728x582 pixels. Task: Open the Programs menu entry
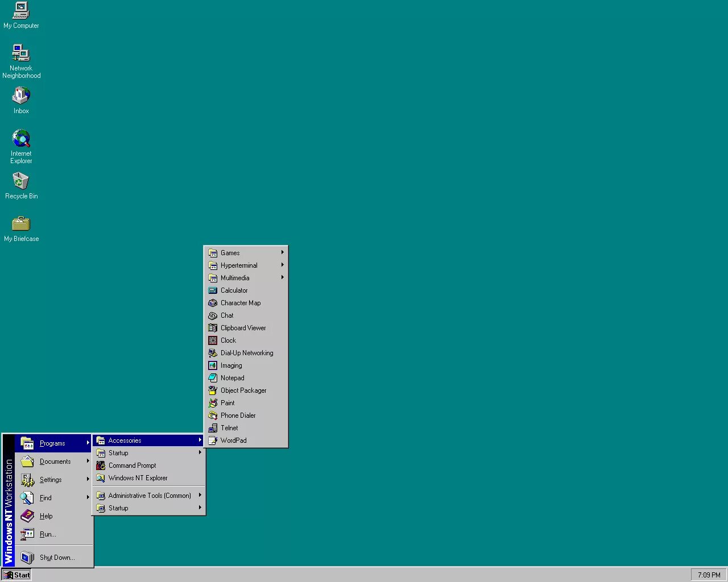[x=53, y=443]
